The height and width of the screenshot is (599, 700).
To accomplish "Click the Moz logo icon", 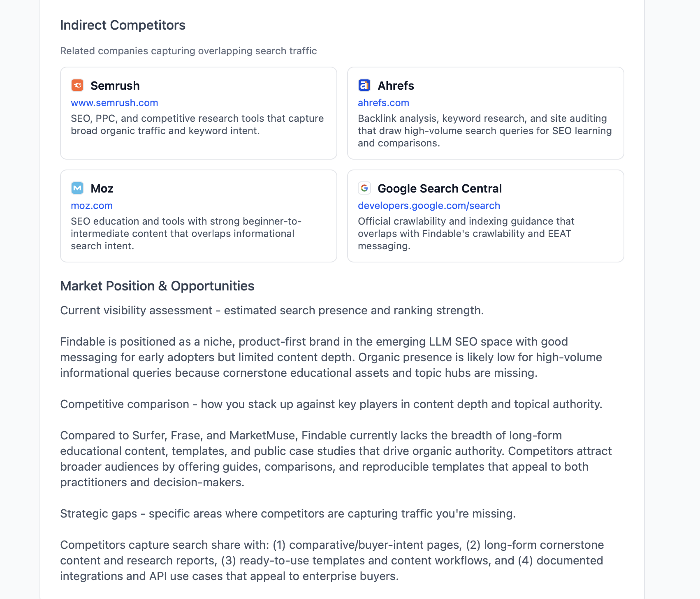I will [77, 188].
